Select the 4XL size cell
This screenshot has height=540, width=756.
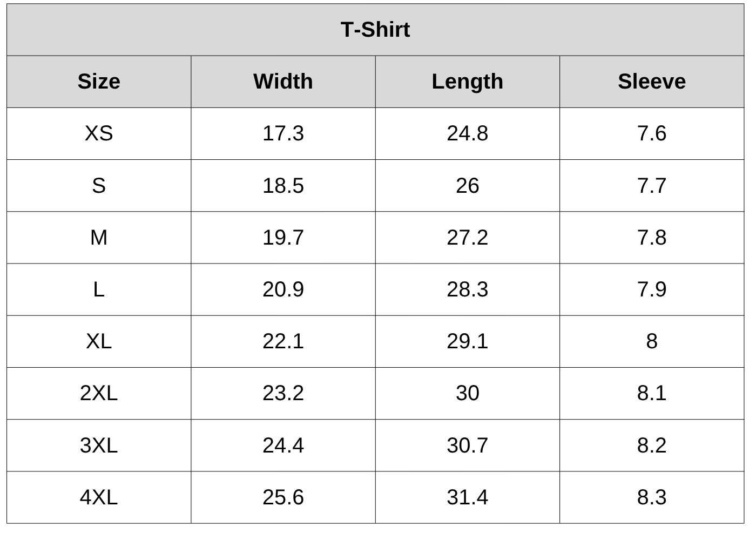click(x=99, y=497)
